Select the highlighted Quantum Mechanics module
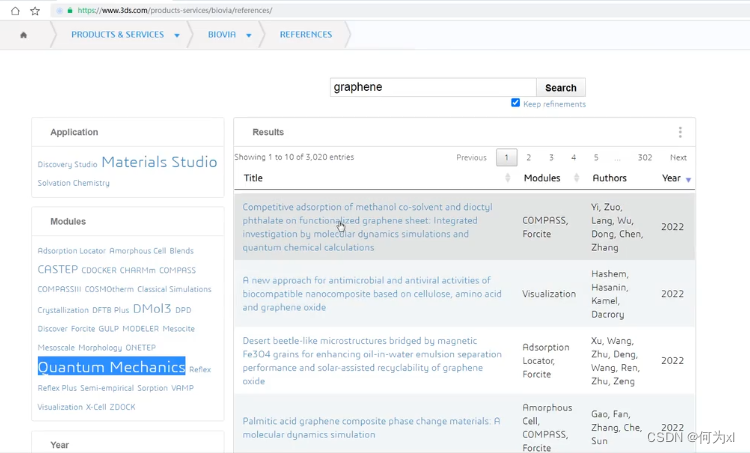 111,366
